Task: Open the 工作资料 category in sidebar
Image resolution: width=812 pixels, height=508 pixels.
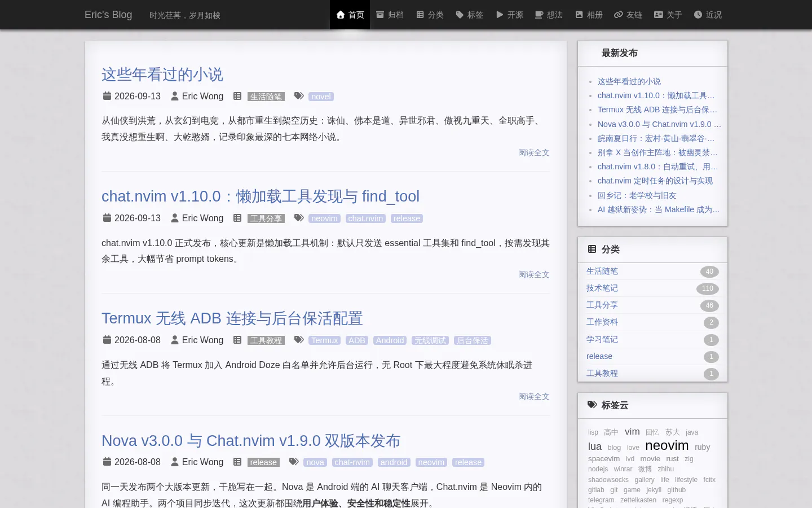Action: click(602, 322)
